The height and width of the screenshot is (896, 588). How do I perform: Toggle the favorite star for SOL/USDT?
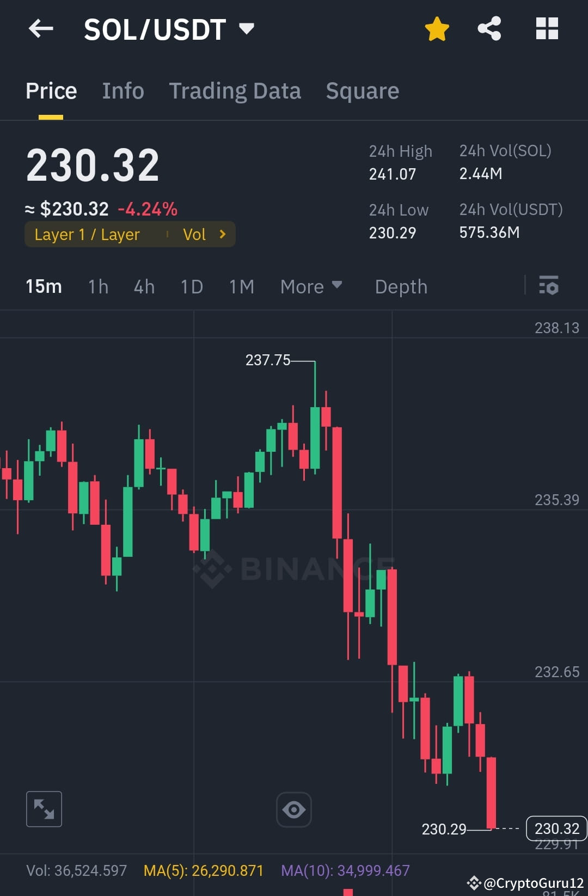(x=437, y=28)
